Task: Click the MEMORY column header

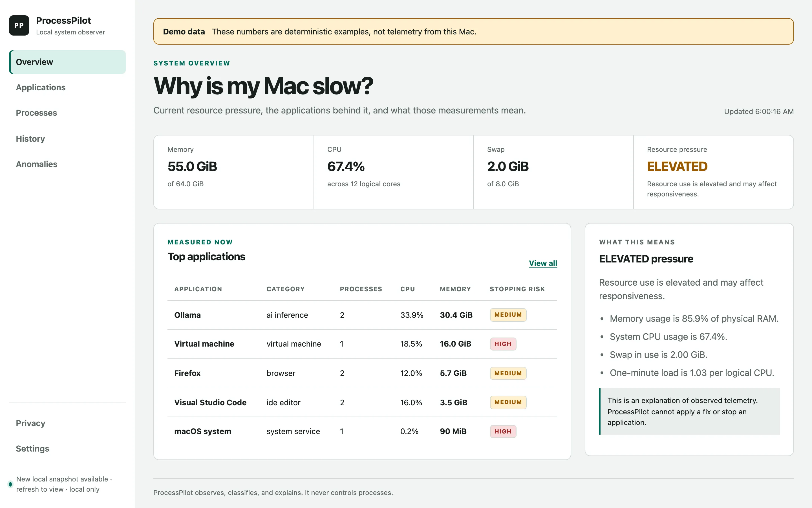Action: [x=455, y=289]
